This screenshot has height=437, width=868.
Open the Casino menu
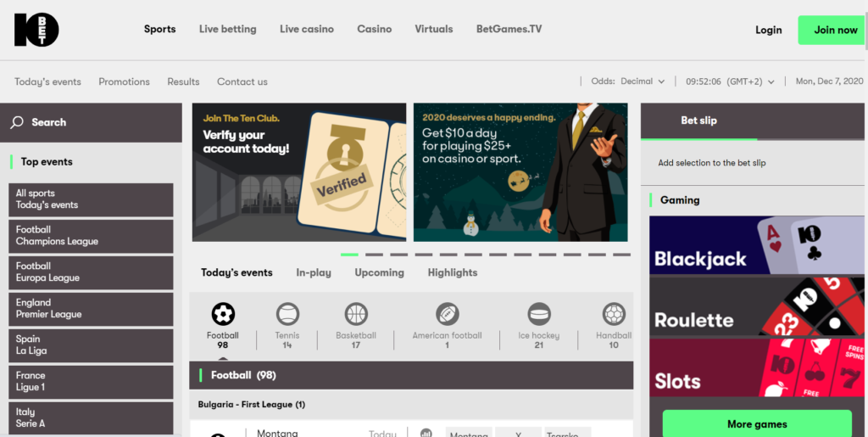pos(374,30)
